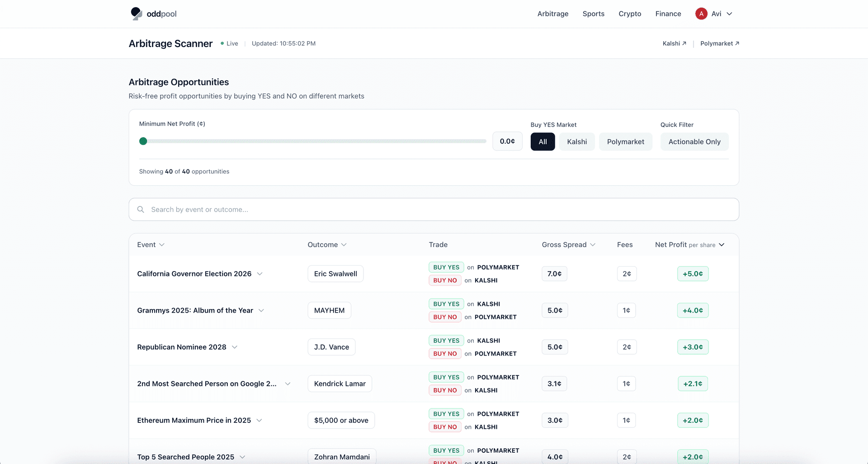The height and width of the screenshot is (464, 868).
Task: Click the Event column sort chevron
Action: click(162, 245)
